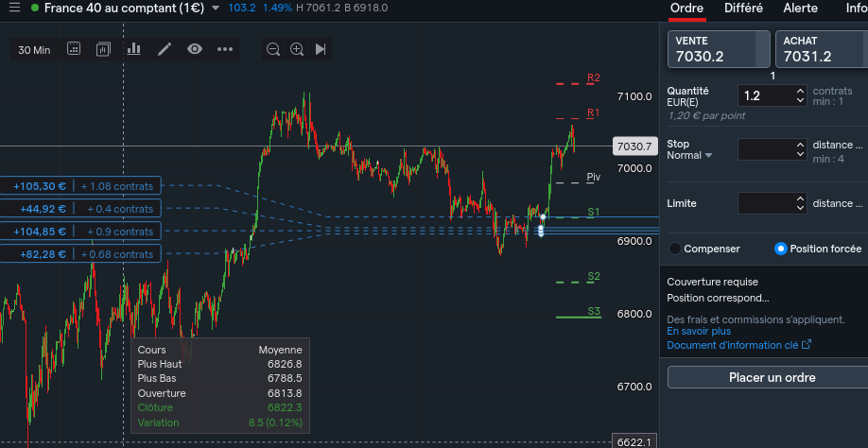The height and width of the screenshot is (448, 868).
Task: Open the Stop Normal type dropdown
Action: click(x=689, y=155)
